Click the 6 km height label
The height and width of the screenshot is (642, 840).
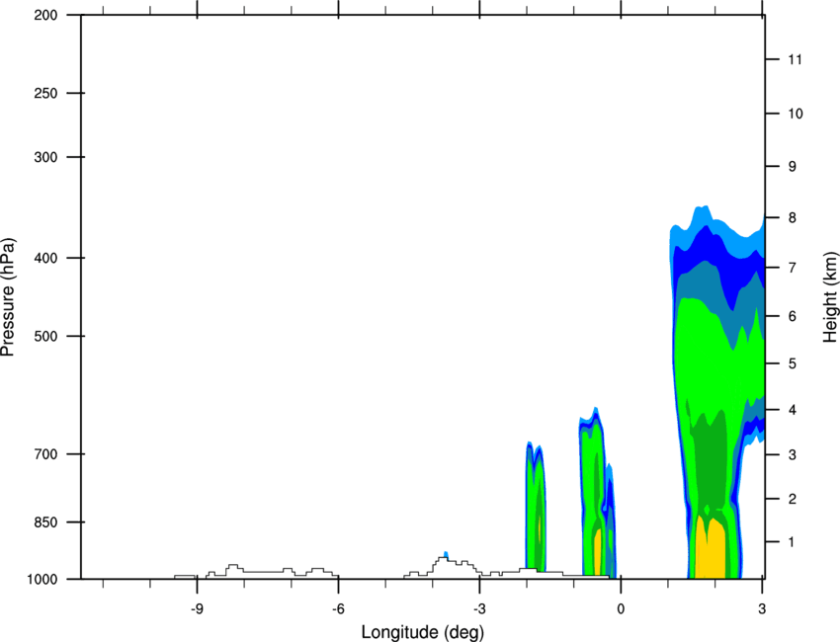coord(793,316)
